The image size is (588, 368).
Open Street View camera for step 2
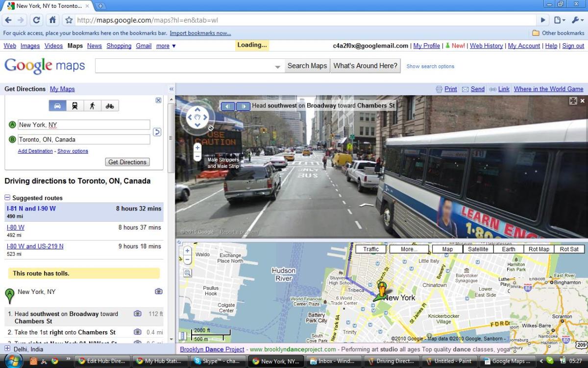click(138, 332)
